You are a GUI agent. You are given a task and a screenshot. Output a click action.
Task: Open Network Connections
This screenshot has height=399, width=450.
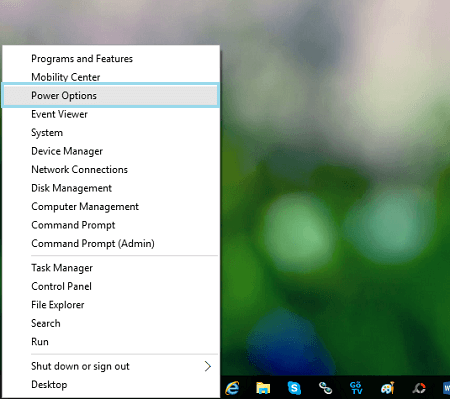(111, 170)
